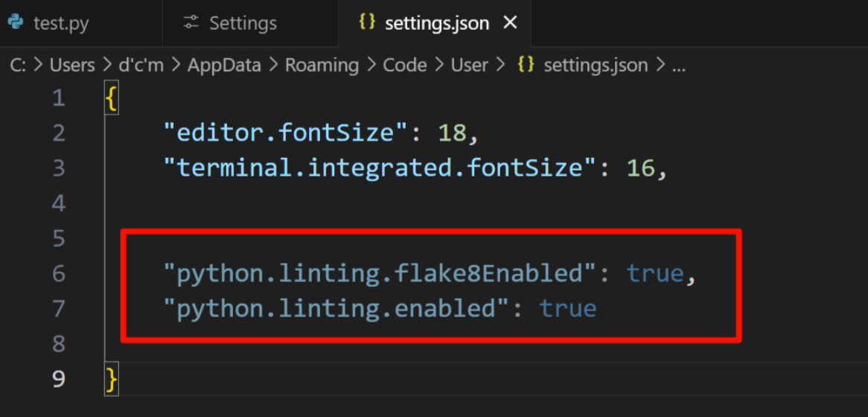Viewport: 868px width, 417px height.
Task: Click line number 4 in the gutter
Action: pyautogui.click(x=59, y=203)
